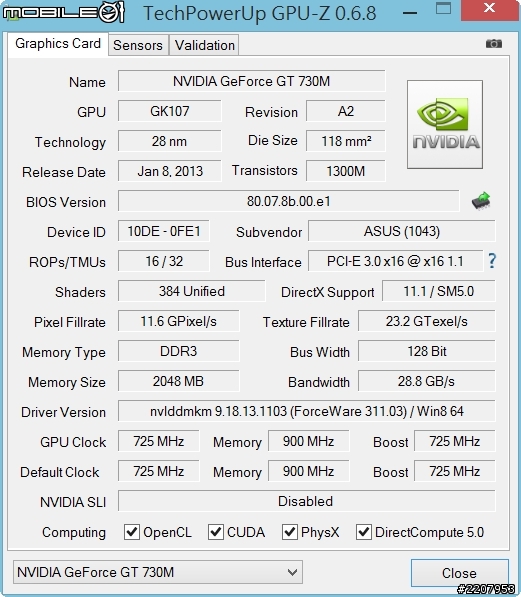Image resolution: width=521 pixels, height=597 pixels.
Task: Switch to the Sensors tab
Action: pos(138,45)
